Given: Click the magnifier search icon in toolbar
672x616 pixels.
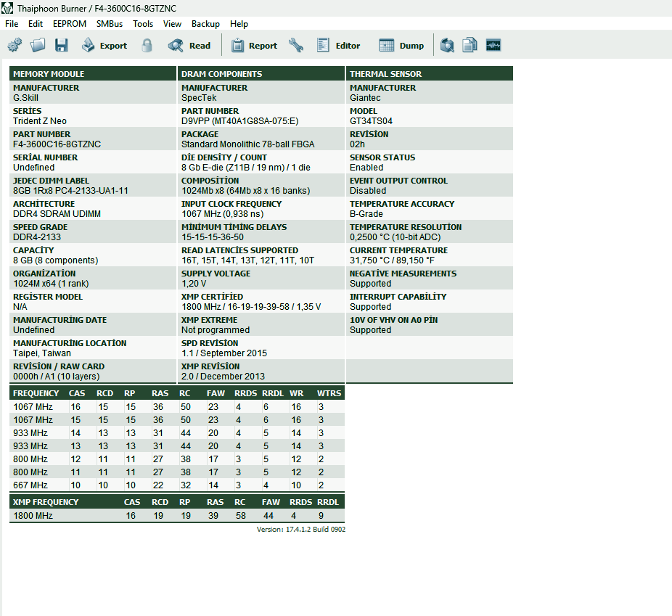Looking at the screenshot, I should click(447, 45).
